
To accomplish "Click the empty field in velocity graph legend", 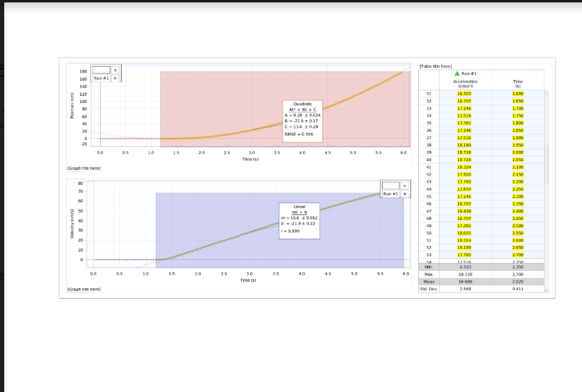I will click(x=390, y=185).
